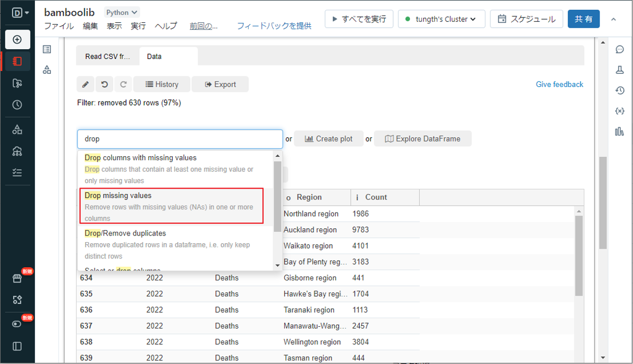Viewport: 633px width, 364px height.
Task: Click the suggestion list scrollbar down arrow
Action: (277, 266)
